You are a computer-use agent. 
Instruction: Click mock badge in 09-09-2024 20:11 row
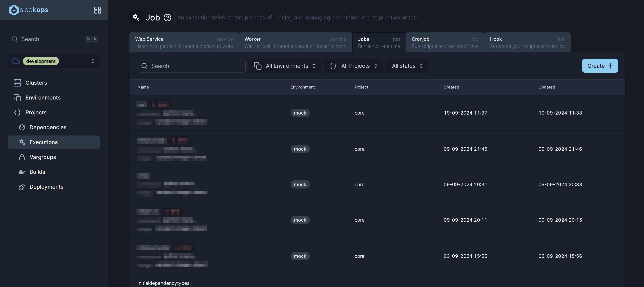point(300,220)
